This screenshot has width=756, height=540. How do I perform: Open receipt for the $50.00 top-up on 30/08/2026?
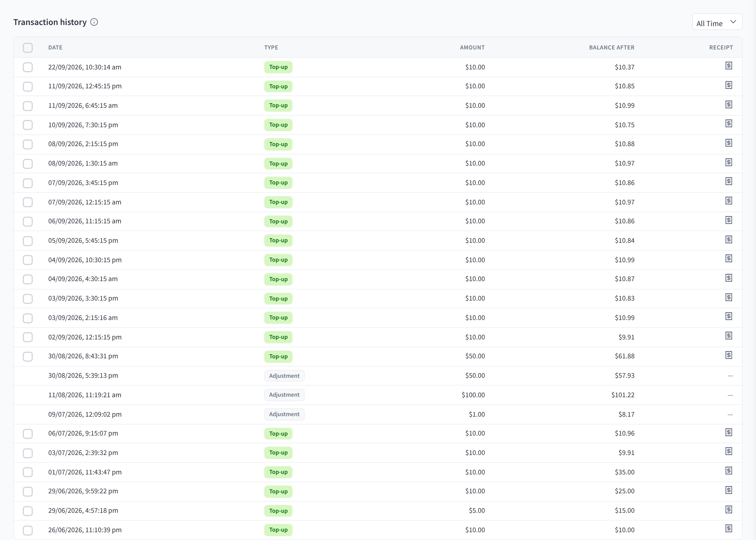729,355
